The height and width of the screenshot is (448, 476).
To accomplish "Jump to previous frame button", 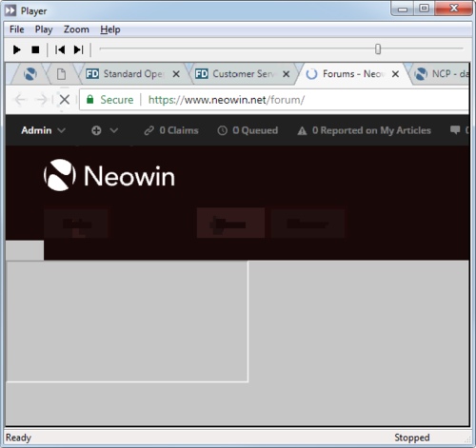I will (60, 49).
